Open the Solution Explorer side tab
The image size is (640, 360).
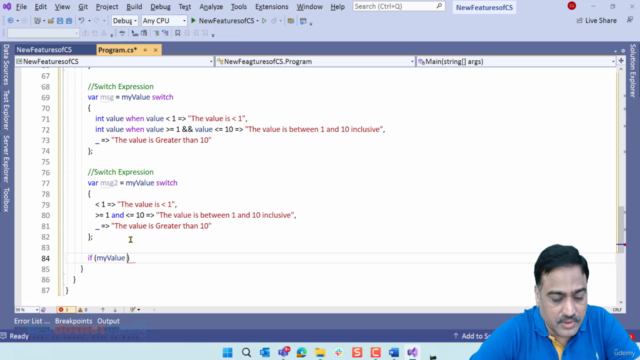coord(633,71)
